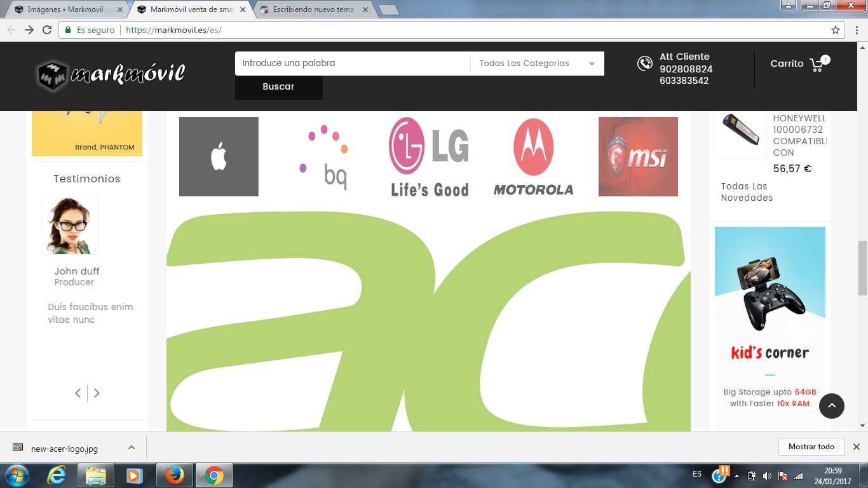Image resolution: width=868 pixels, height=488 pixels.
Task: Open a new browser tab
Action: tap(388, 10)
